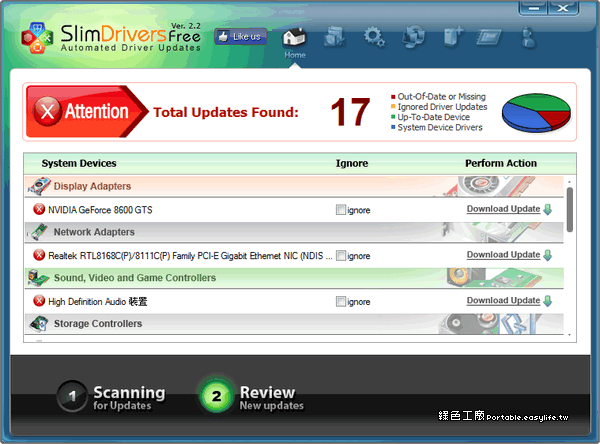The width and height of the screenshot is (600, 444).
Task: Open the driver backup computers icon
Action: [x=414, y=36]
